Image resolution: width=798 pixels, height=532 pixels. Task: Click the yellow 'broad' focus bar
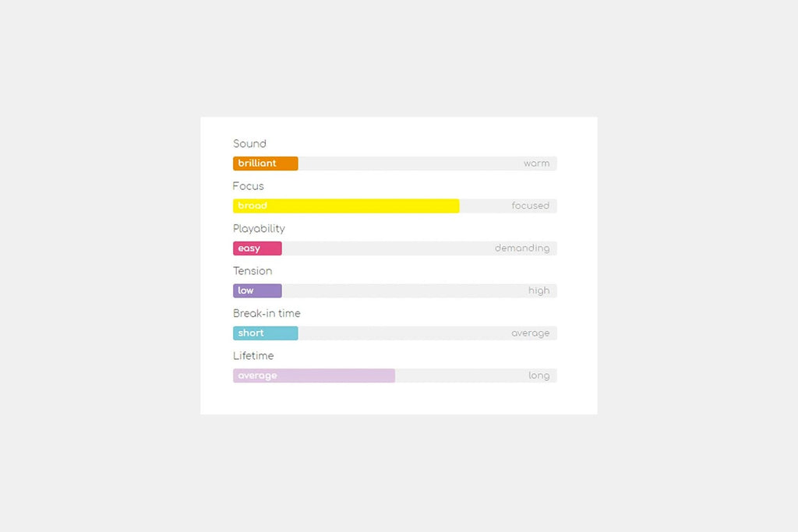click(x=346, y=206)
